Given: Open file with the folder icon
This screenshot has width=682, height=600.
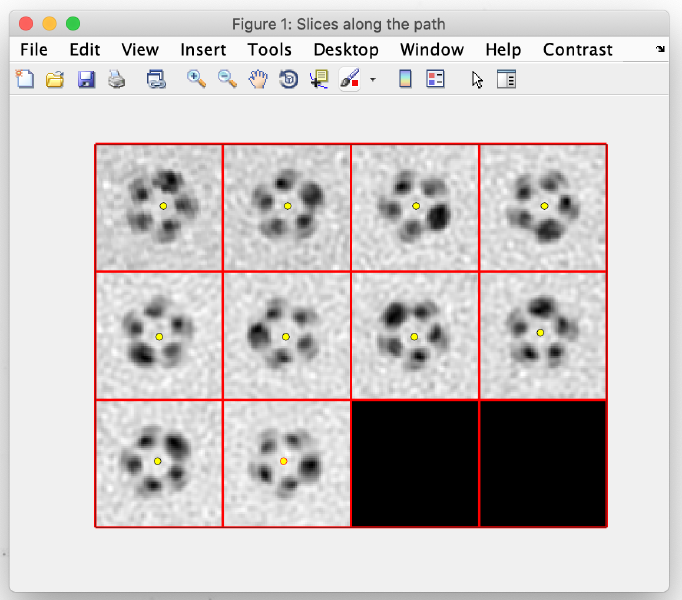Looking at the screenshot, I should [55, 80].
